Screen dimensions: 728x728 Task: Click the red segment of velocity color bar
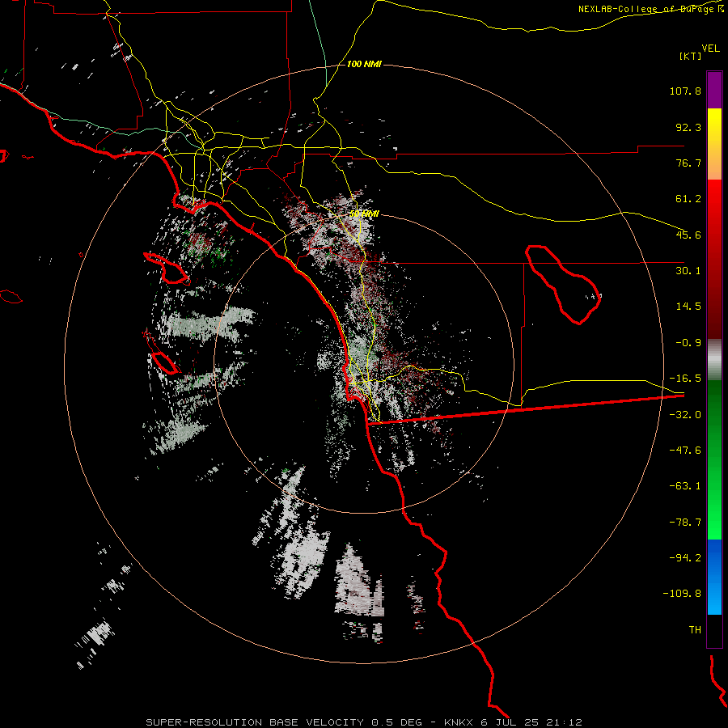click(x=714, y=259)
